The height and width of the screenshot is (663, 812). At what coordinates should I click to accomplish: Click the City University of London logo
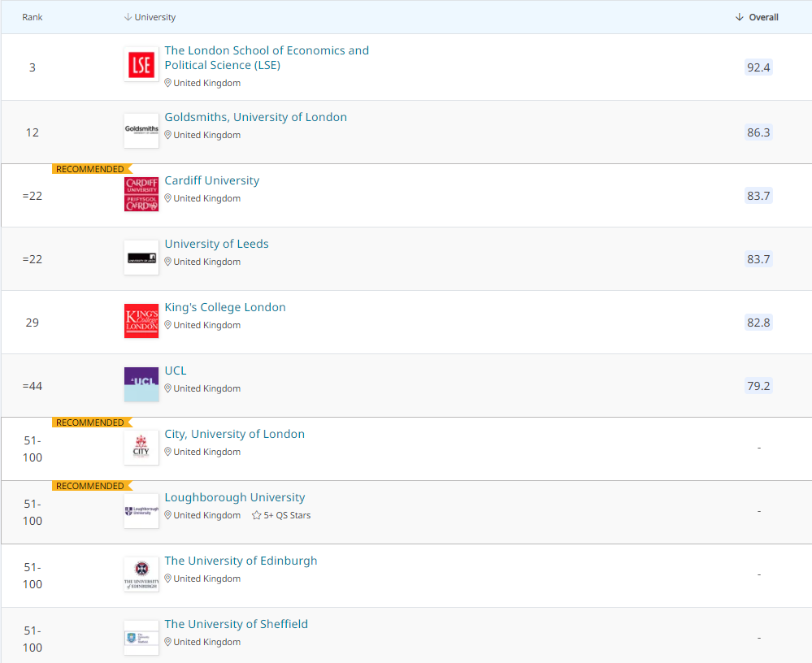point(141,448)
